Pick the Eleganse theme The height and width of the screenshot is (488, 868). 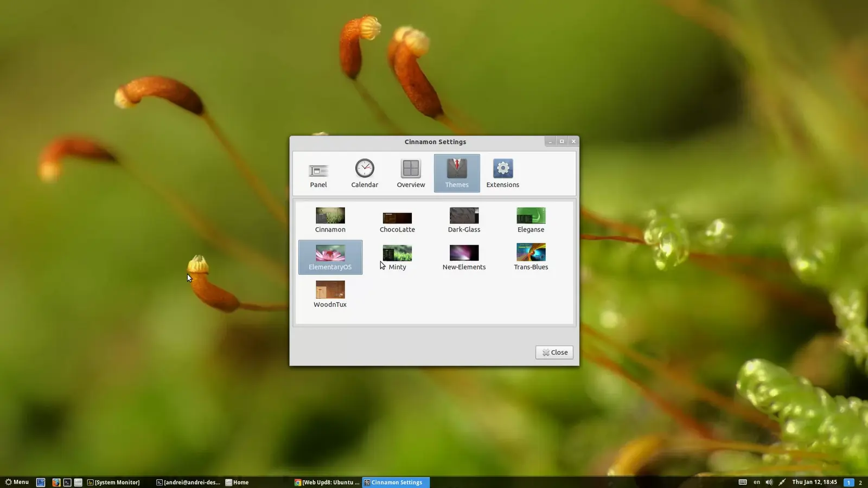531,220
